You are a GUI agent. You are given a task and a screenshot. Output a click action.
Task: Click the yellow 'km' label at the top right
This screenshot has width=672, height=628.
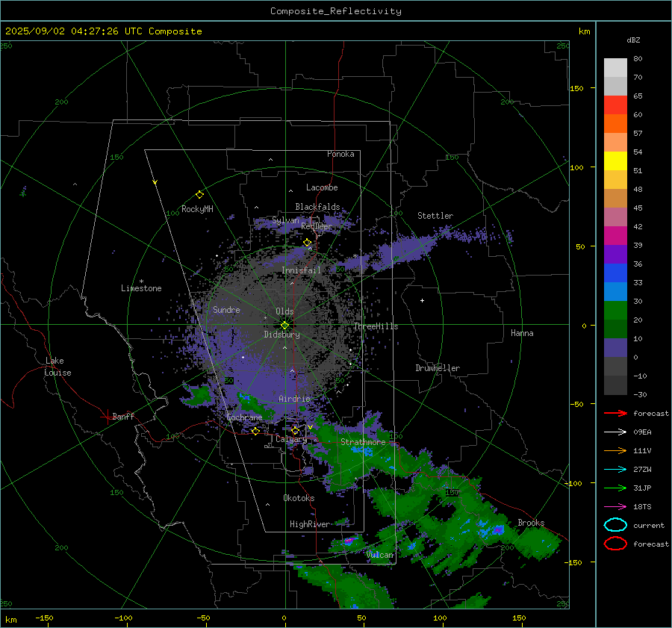(584, 31)
